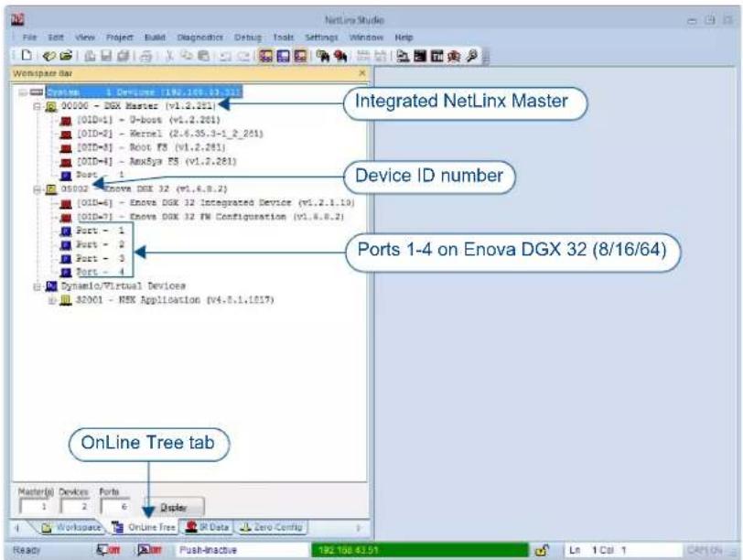
Task: Click the Open Workspace toolbar icon
Action: coord(48,56)
